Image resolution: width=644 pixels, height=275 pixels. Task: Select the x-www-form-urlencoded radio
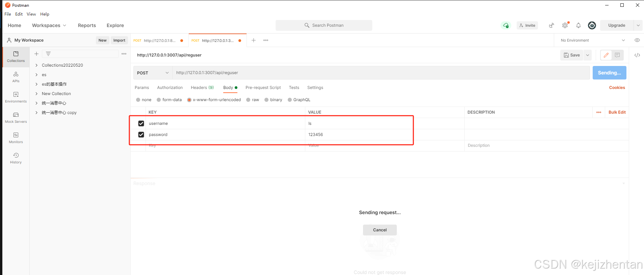[189, 100]
